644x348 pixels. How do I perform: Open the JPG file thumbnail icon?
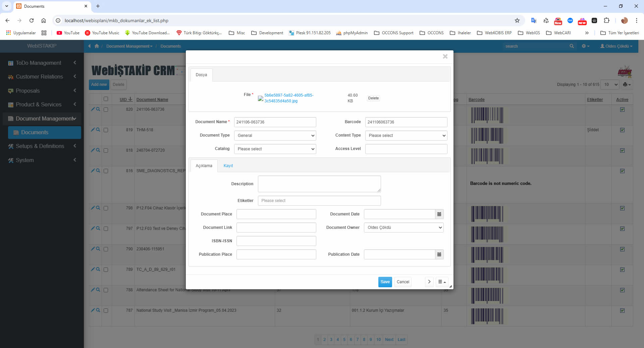pos(260,98)
